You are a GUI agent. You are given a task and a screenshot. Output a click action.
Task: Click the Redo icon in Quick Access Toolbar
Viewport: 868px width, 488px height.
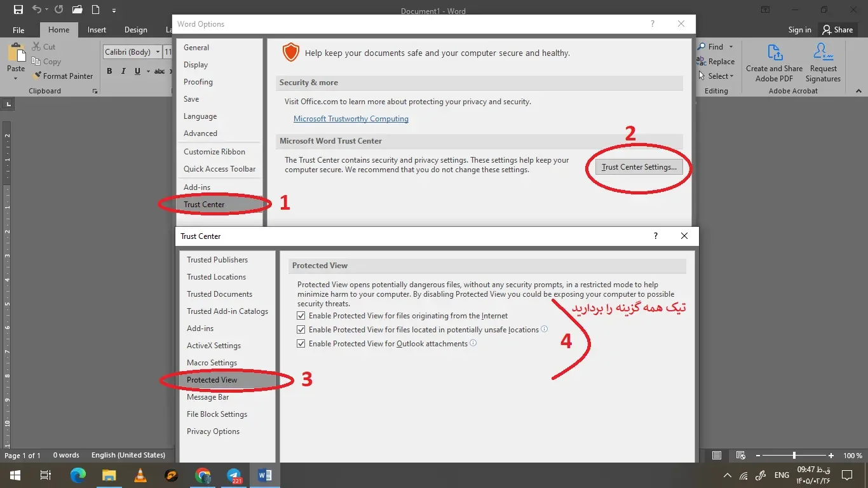coord(58,10)
